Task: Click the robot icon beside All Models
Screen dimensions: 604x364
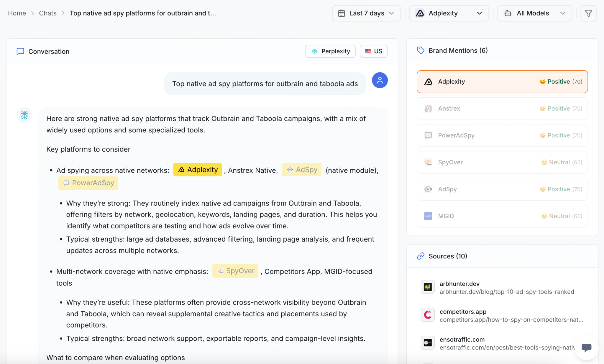Action: pyautogui.click(x=508, y=13)
